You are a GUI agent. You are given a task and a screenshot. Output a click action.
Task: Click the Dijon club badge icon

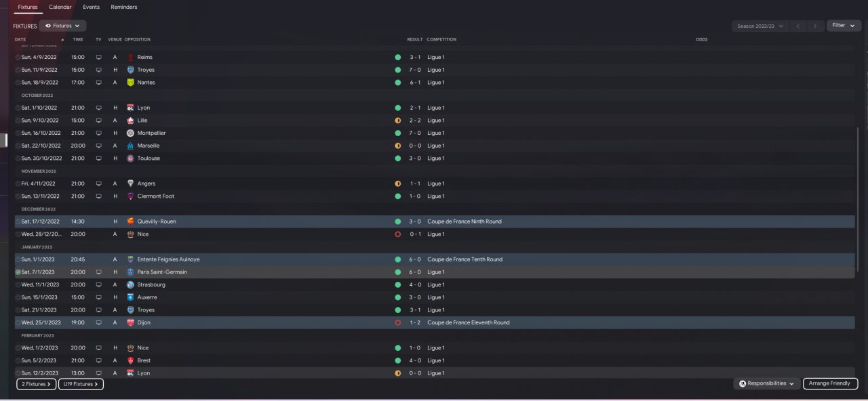(x=131, y=323)
